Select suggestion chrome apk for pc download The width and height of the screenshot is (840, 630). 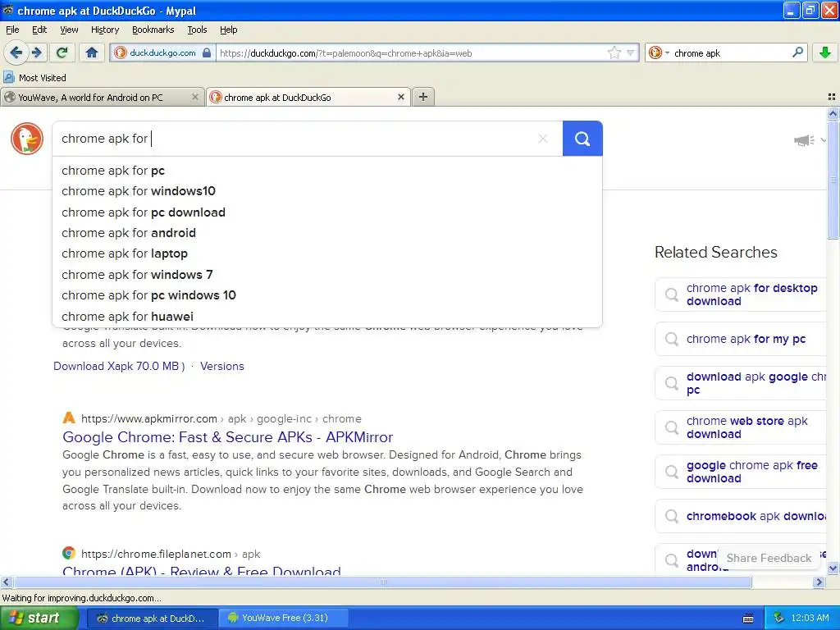click(326, 212)
